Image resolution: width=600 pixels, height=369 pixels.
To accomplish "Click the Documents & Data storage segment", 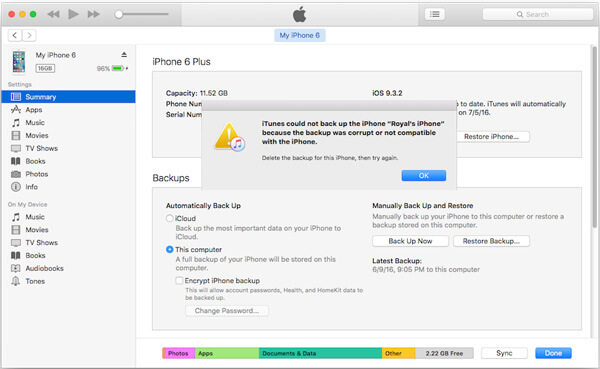I will click(x=320, y=353).
